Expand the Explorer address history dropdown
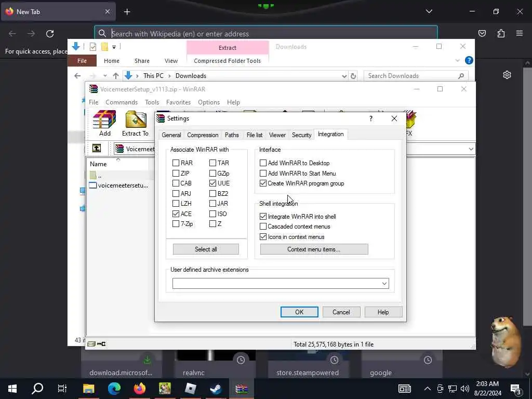This screenshot has width=532, height=399. 344,76
